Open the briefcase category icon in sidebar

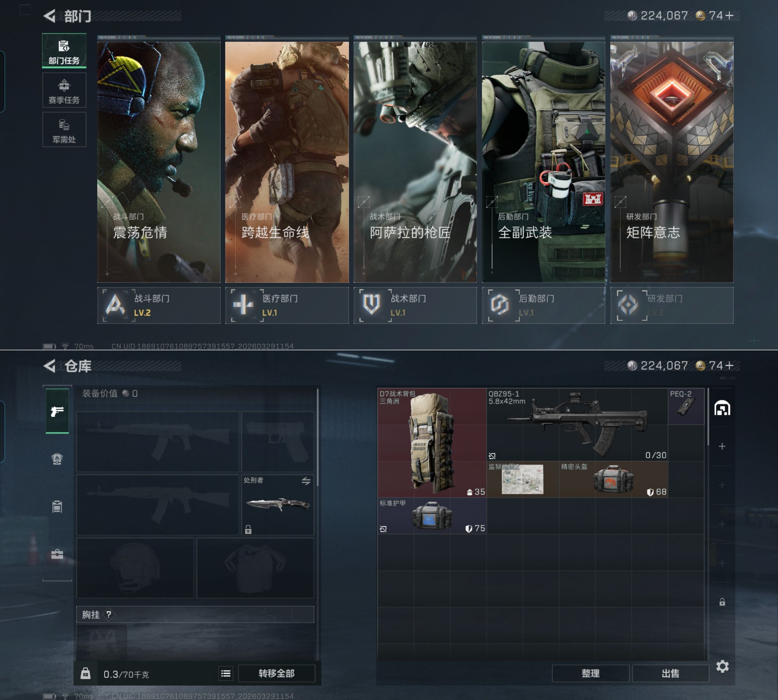pyautogui.click(x=57, y=554)
